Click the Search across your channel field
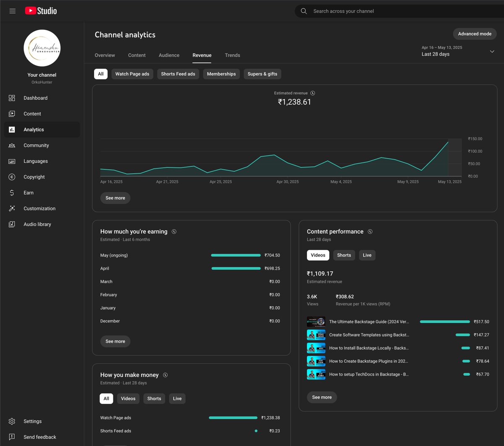The width and height of the screenshot is (504, 446). point(399,11)
